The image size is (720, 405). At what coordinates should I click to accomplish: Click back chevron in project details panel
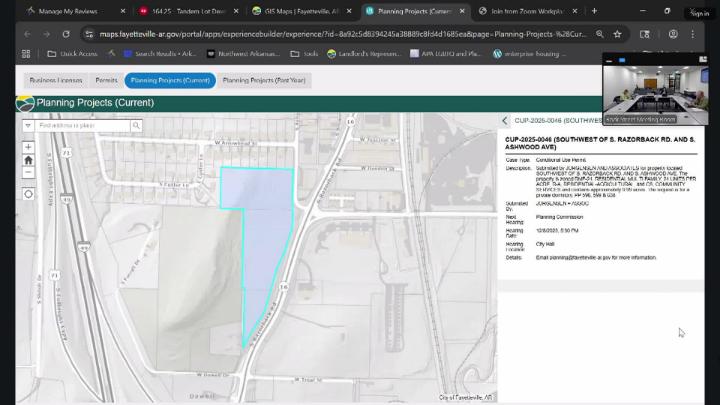(505, 121)
